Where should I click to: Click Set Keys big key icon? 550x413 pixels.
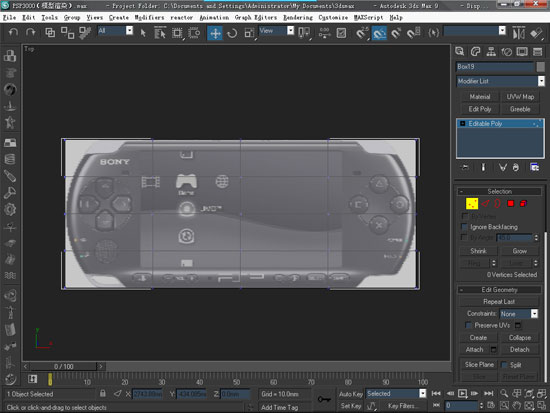324,399
